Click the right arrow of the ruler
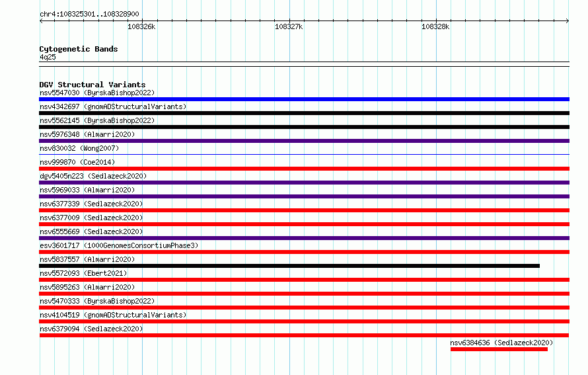 click(568, 21)
